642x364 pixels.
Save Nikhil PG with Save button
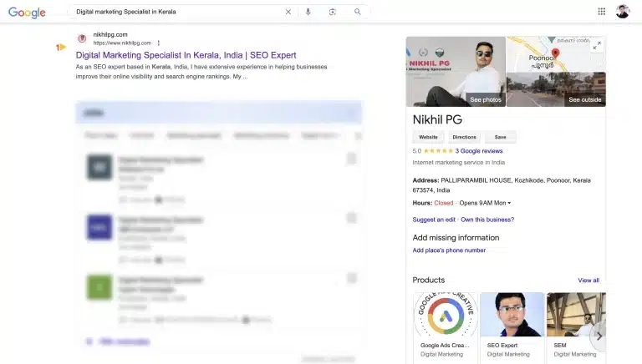point(501,137)
